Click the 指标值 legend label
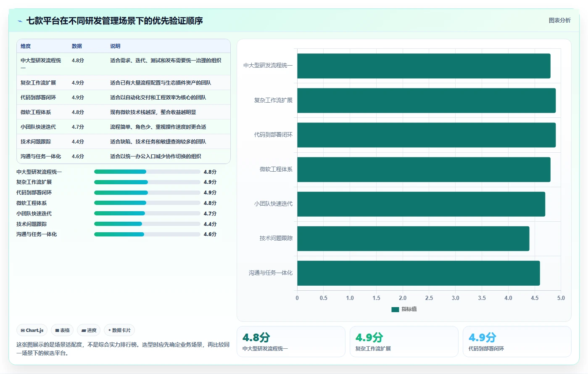Image resolution: width=588 pixels, height=374 pixels. pyautogui.click(x=409, y=309)
